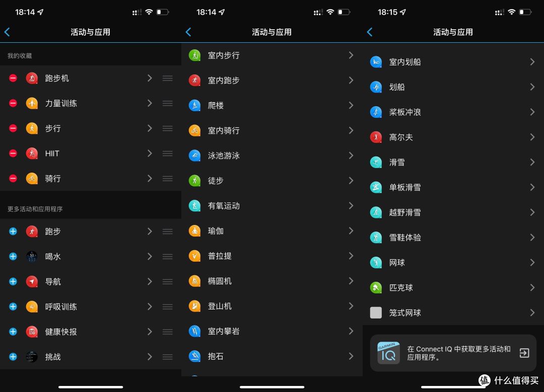Tap the 单板滑雪 snowboard icon
The height and width of the screenshot is (392, 544).
pyautogui.click(x=376, y=188)
